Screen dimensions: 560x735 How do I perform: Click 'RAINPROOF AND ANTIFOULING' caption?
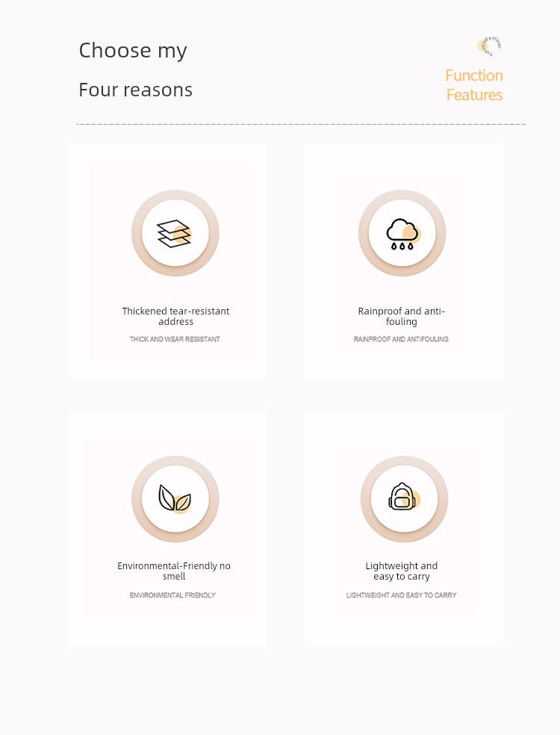[x=401, y=339]
